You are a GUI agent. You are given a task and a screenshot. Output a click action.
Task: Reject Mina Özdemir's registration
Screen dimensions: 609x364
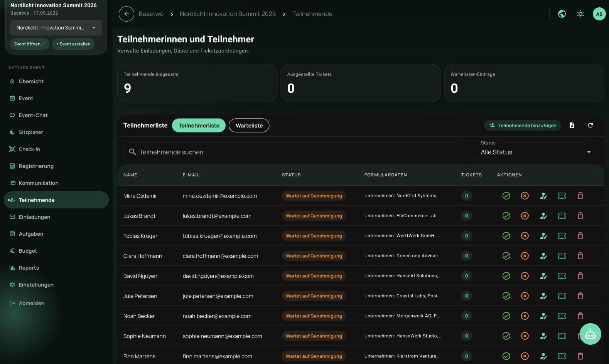tap(525, 196)
